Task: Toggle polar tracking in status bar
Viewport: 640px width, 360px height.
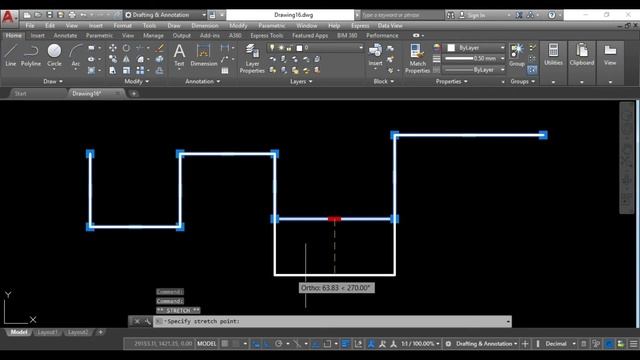Action: (x=279, y=344)
